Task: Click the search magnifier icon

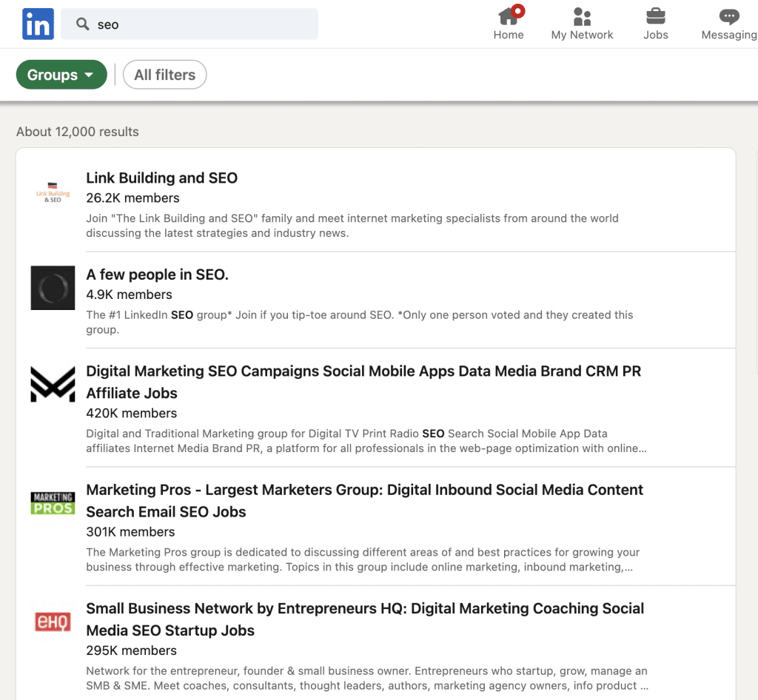Action: [83, 24]
